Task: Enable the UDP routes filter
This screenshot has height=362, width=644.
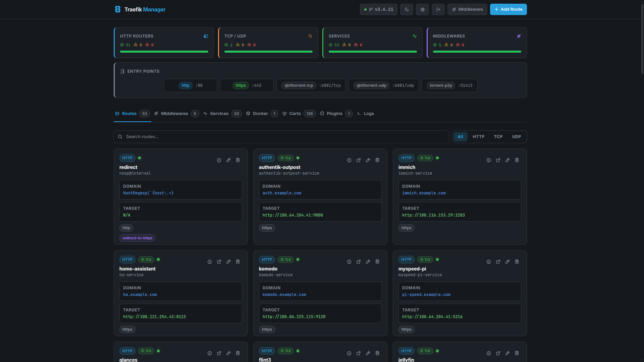Action: 516,136
